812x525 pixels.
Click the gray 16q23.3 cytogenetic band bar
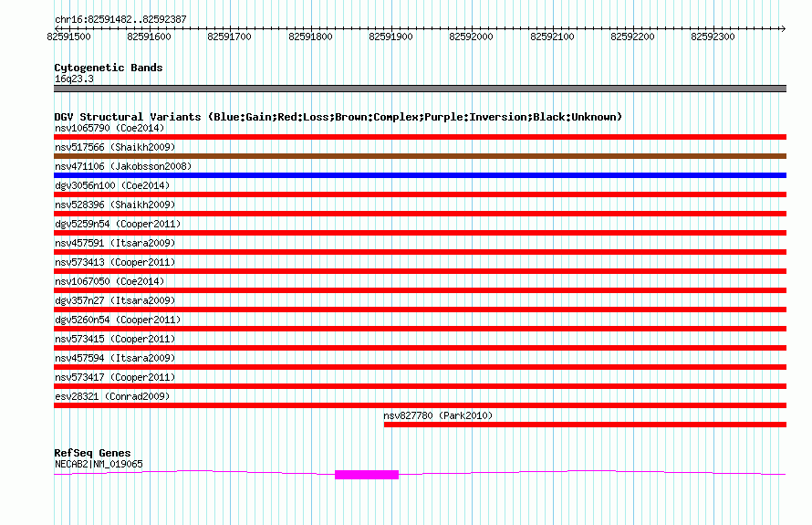click(x=420, y=89)
